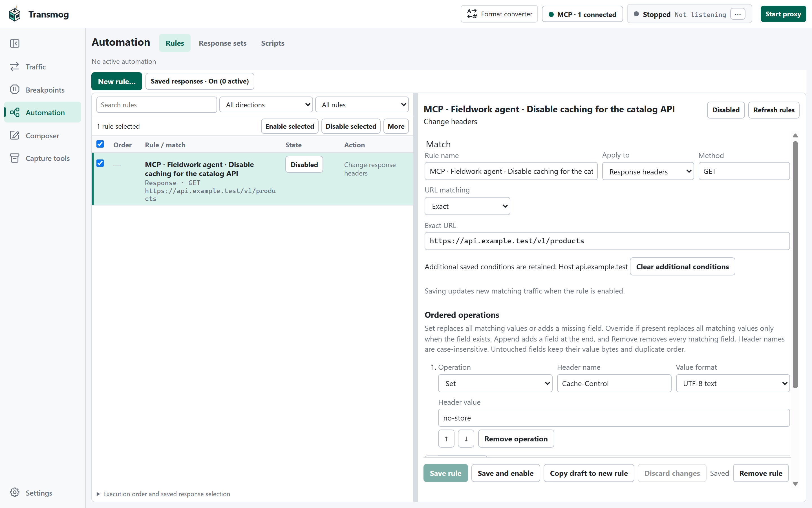Click Copy draft to new rule
812x508 pixels.
point(588,473)
